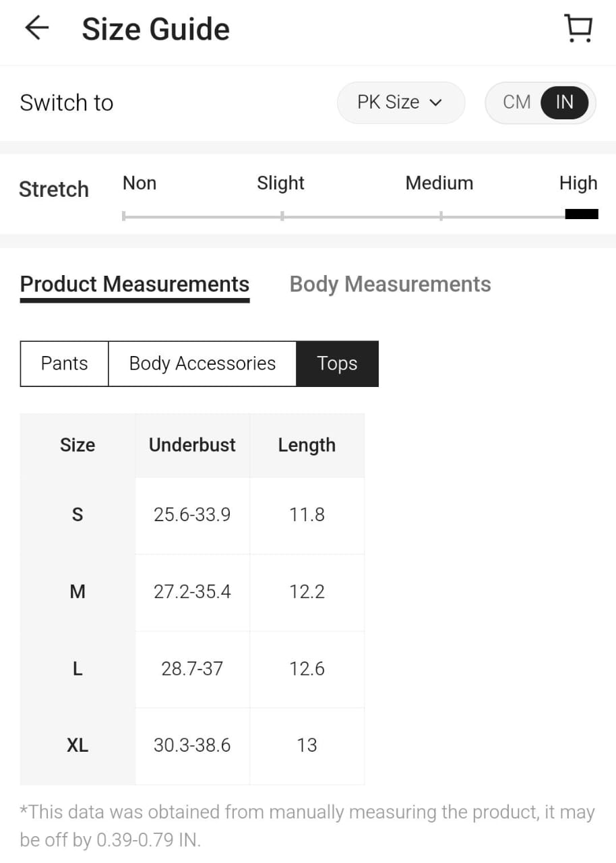Click the Slight tick on stretch scale

point(282,216)
